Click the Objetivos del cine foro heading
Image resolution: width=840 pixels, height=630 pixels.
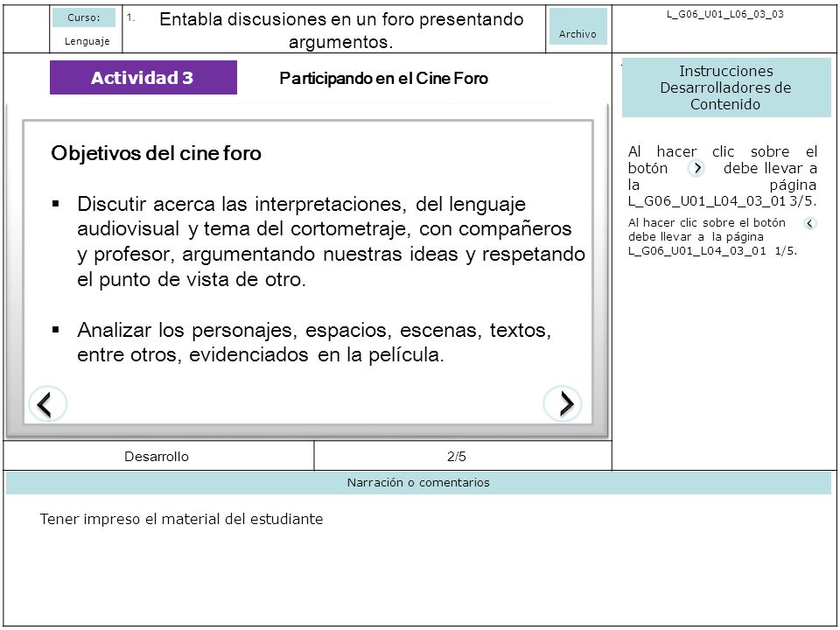[156, 153]
